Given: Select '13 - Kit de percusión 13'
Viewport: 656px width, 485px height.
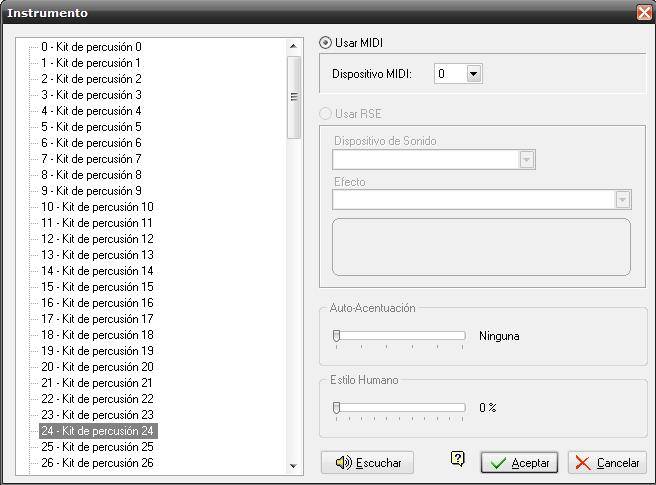Looking at the screenshot, I should (x=97, y=255).
